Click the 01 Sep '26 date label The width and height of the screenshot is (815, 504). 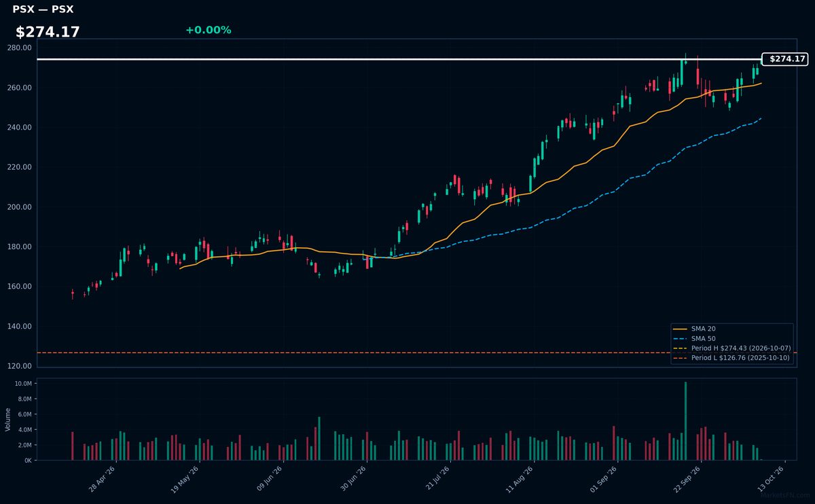[604, 478]
